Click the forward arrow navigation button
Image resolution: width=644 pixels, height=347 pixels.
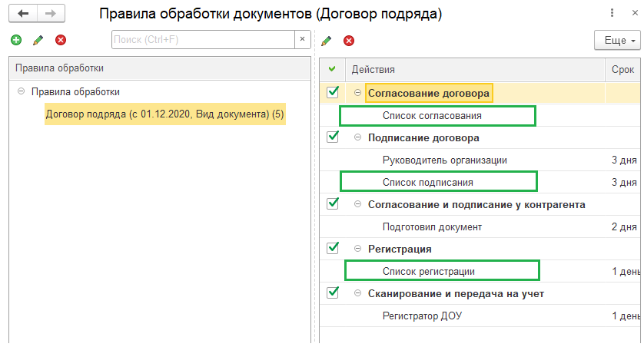[50, 14]
